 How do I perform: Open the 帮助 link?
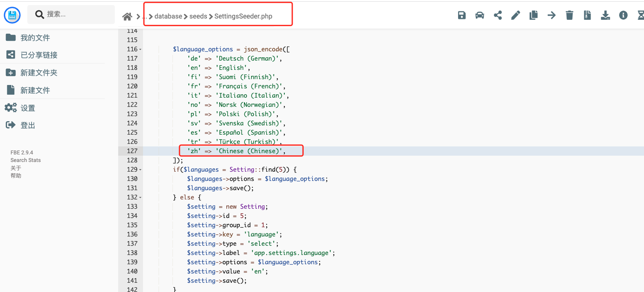(16, 175)
